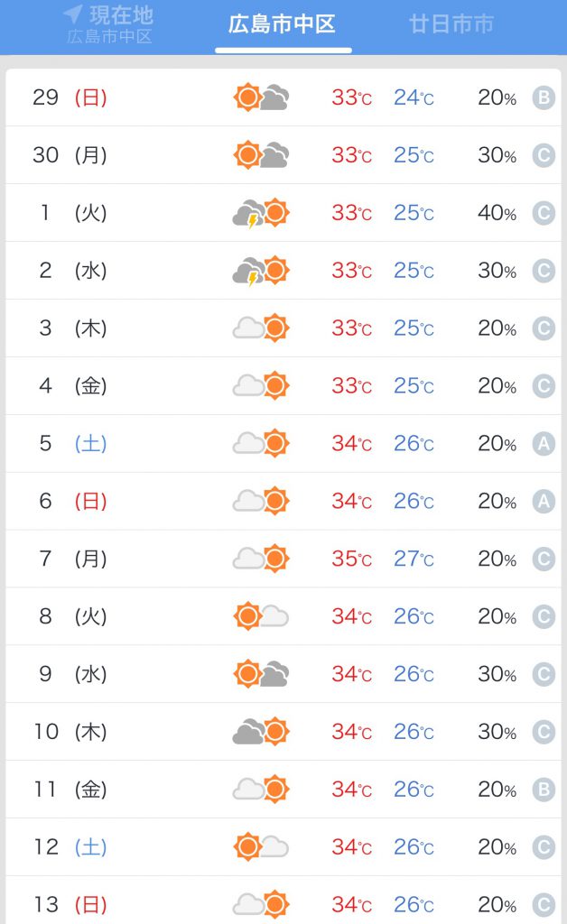Open the 広島市中区 tab
The height and width of the screenshot is (924, 567).
point(283,24)
